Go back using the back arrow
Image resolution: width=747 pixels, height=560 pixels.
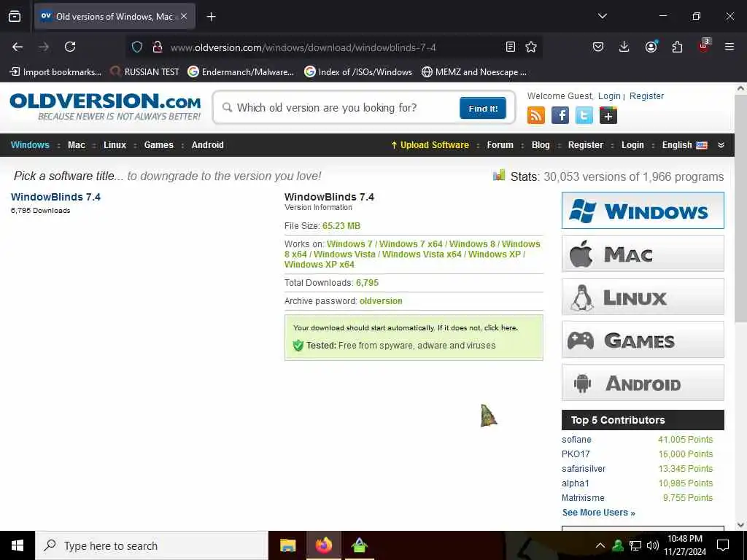click(x=18, y=47)
